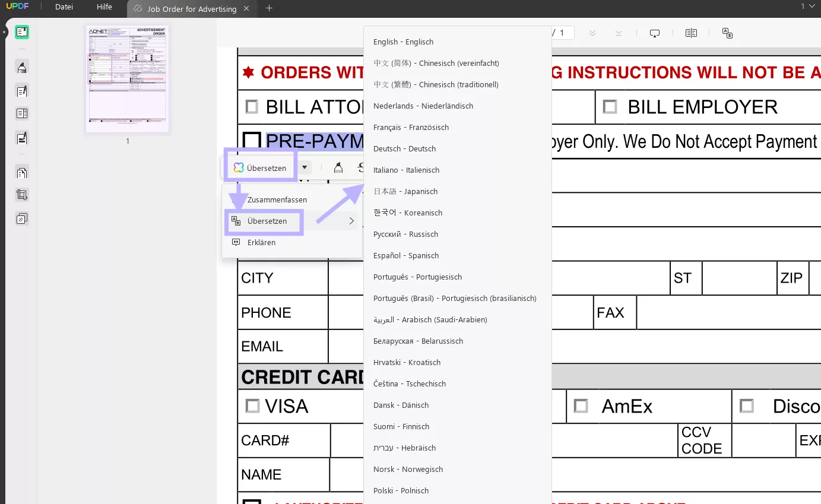Check the Discover card checkbox
Screen dimensions: 821x504
pos(746,406)
